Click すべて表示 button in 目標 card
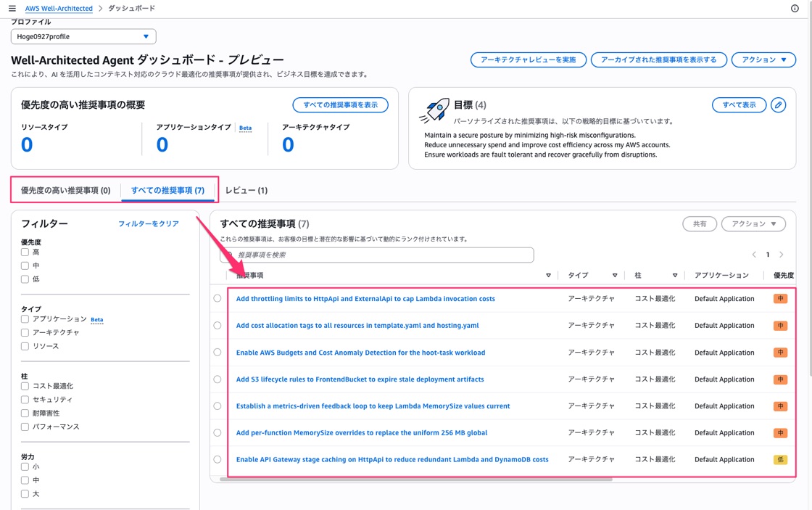The image size is (812, 510). point(739,104)
